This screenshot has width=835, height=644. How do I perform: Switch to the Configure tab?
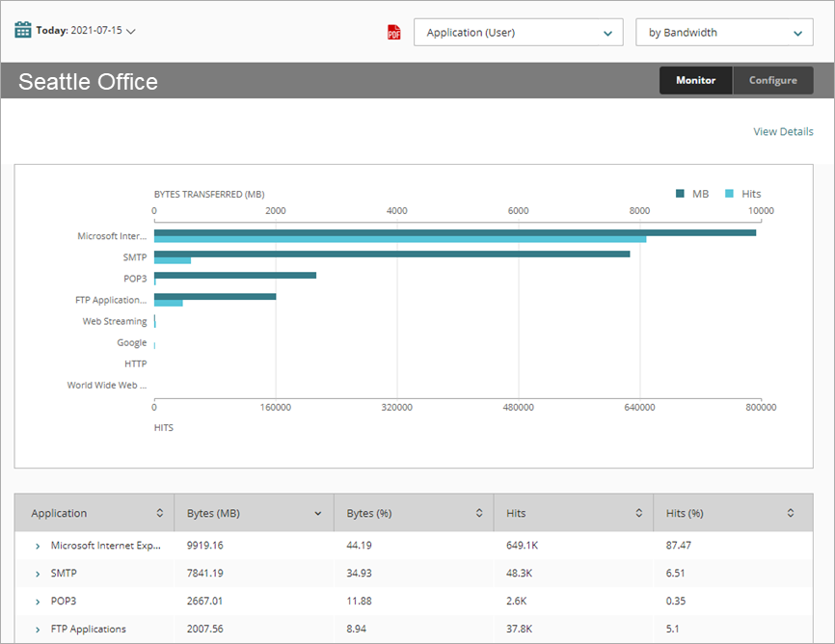click(x=773, y=80)
